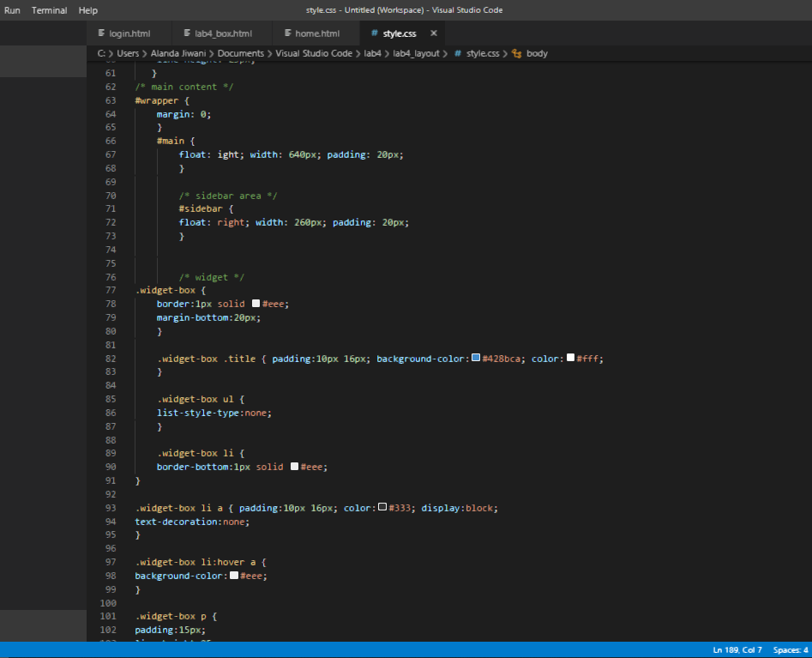Viewport: 812px width, 658px height.
Task: Open the Users breadcrumb segment
Action: pyautogui.click(x=128, y=53)
